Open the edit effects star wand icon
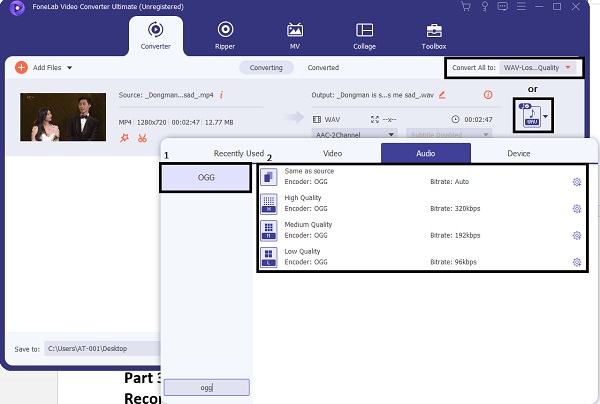This screenshot has width=600, height=404. click(x=124, y=138)
